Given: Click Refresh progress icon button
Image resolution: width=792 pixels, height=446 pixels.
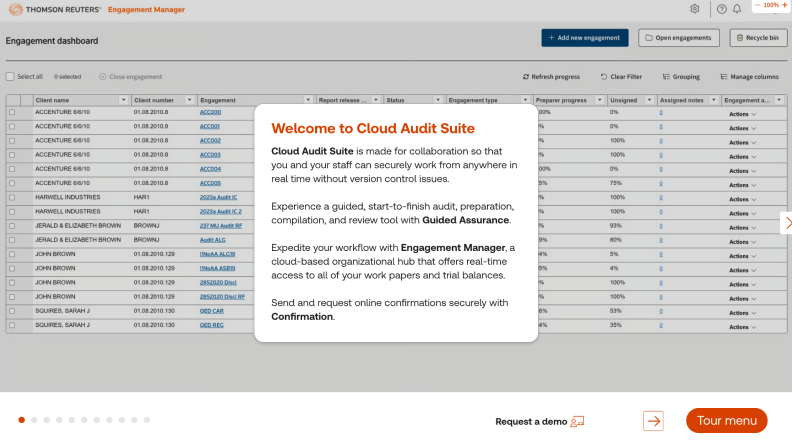Looking at the screenshot, I should click(553, 77).
